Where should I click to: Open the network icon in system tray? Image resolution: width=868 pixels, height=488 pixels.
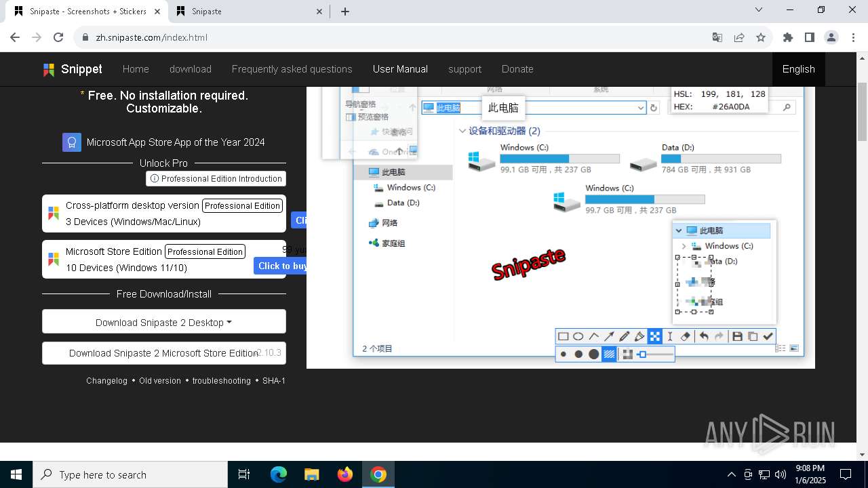click(x=764, y=474)
